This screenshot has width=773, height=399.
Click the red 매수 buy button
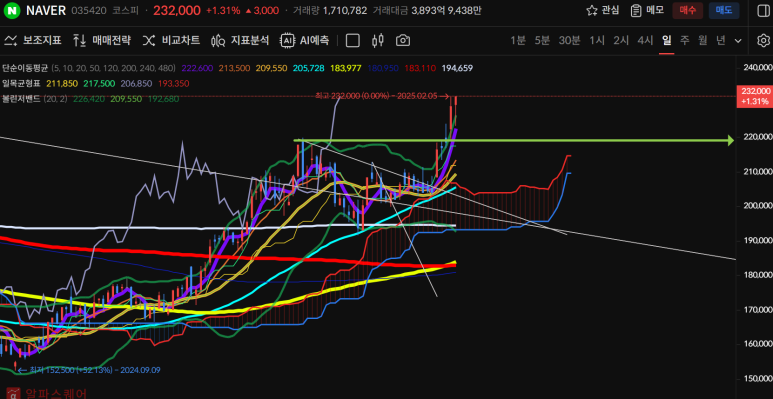tap(687, 10)
